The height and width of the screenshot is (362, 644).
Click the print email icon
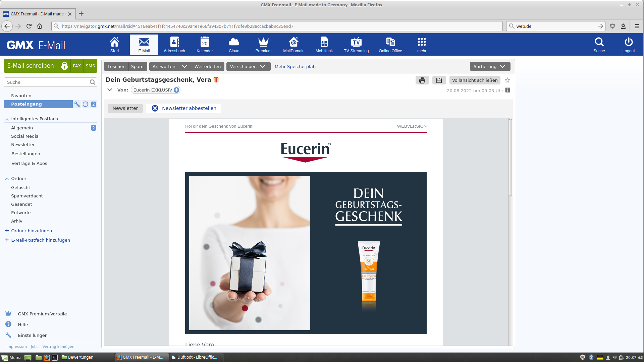point(422,80)
